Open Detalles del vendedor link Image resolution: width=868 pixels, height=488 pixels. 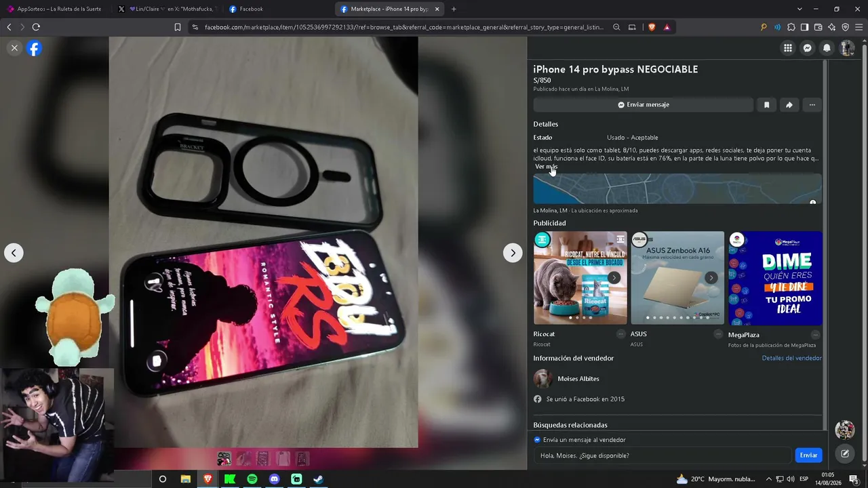pos(791,358)
